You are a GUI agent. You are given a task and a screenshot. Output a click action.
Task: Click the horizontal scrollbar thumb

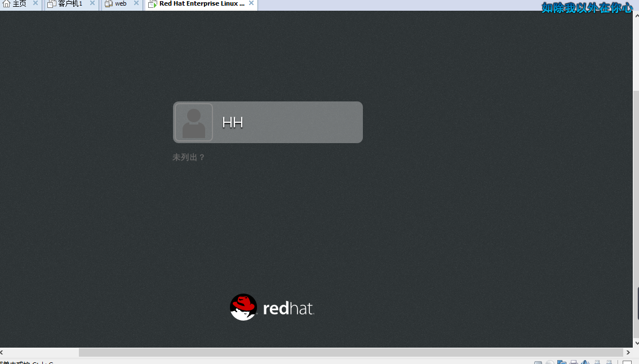click(x=351, y=352)
